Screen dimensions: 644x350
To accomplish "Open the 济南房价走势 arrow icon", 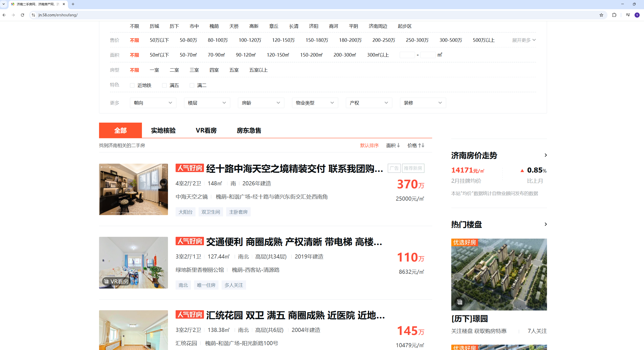I will (x=545, y=155).
